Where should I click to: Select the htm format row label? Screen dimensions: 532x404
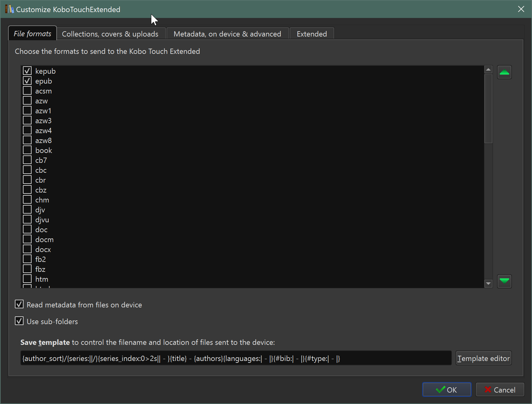coord(42,279)
